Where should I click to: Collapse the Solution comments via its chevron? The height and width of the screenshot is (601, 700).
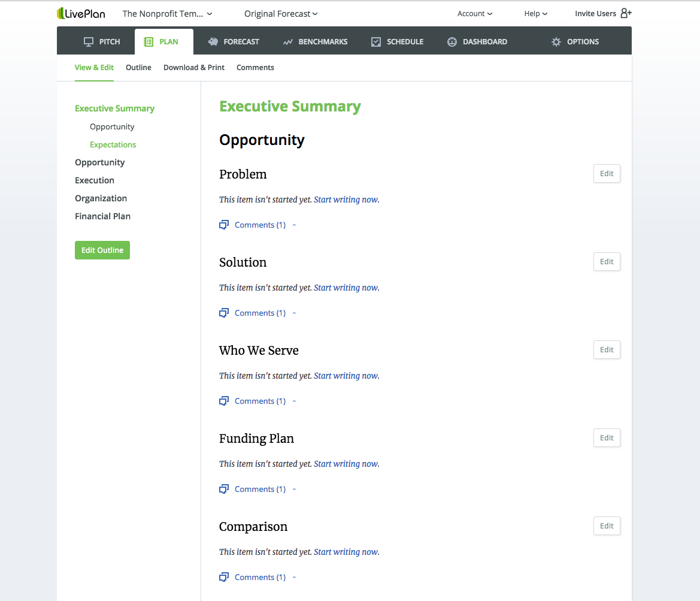tap(293, 312)
